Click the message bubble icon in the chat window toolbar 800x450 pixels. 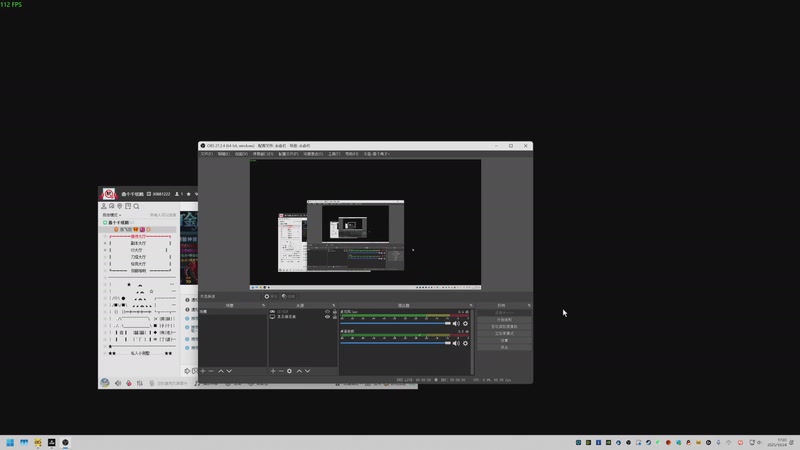112,206
